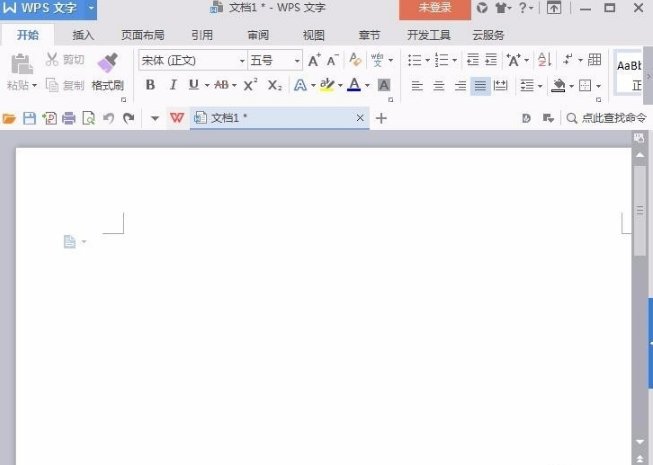Align paragraph to the left
653x465 pixels.
click(x=417, y=86)
